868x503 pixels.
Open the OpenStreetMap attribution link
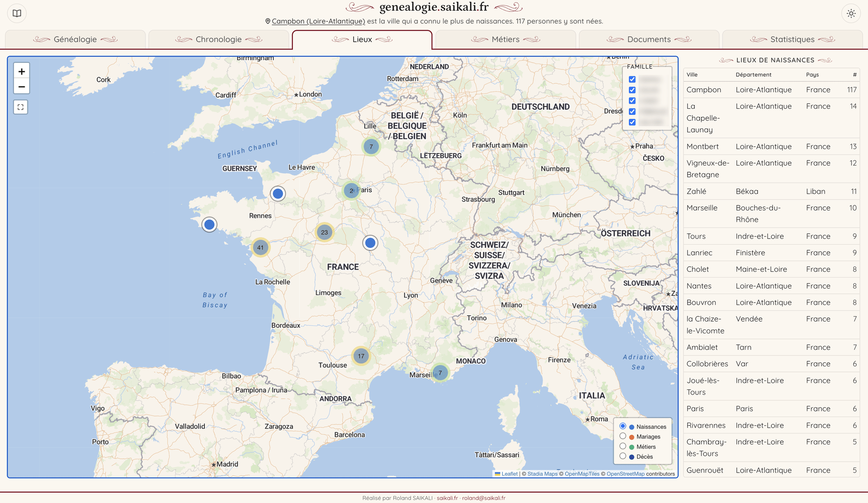625,474
